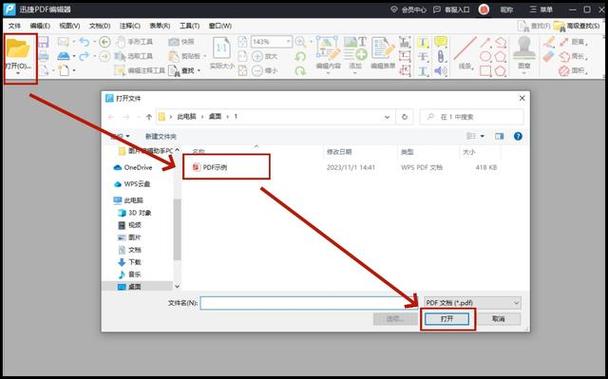Viewport: 608px width, 379px height.
Task: Click the 编辑内容 edit content tool
Action: click(x=328, y=54)
